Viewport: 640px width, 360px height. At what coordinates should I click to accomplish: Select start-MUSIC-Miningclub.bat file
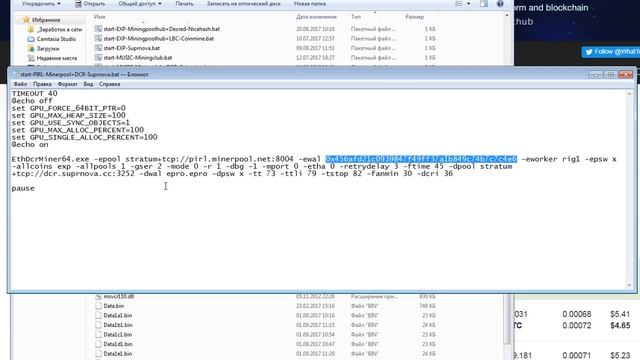coord(138,58)
